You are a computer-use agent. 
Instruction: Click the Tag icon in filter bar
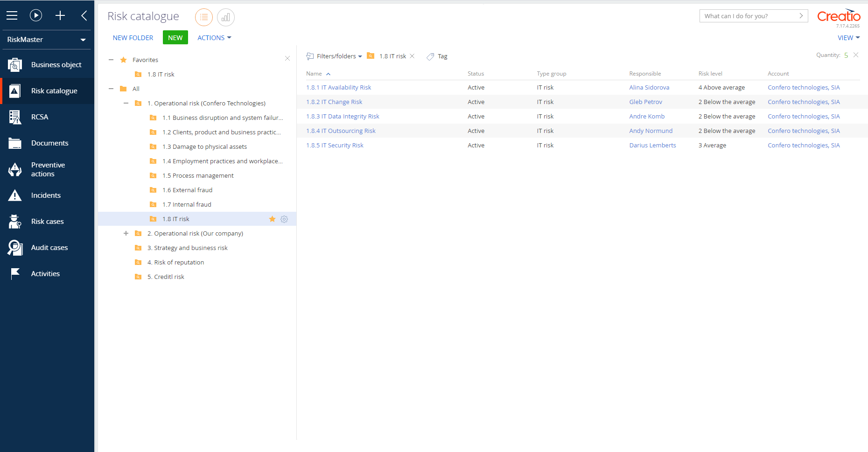pos(430,56)
